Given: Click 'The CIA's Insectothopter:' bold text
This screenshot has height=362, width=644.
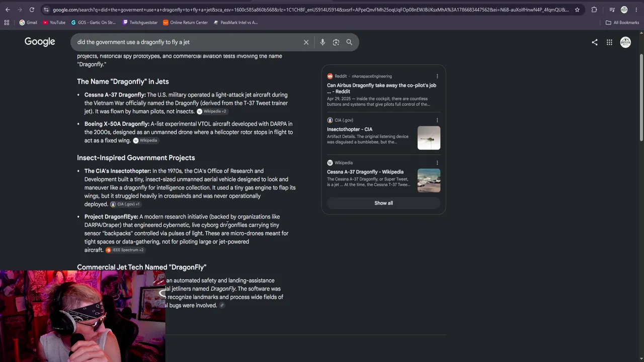Looking at the screenshot, I should (118, 171).
